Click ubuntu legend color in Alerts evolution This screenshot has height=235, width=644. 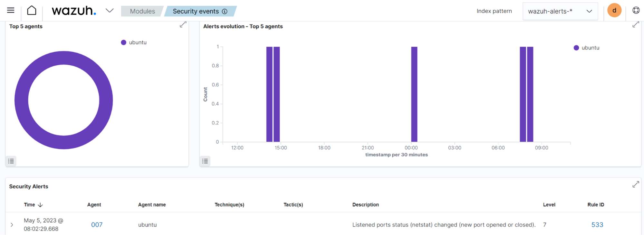[576, 48]
